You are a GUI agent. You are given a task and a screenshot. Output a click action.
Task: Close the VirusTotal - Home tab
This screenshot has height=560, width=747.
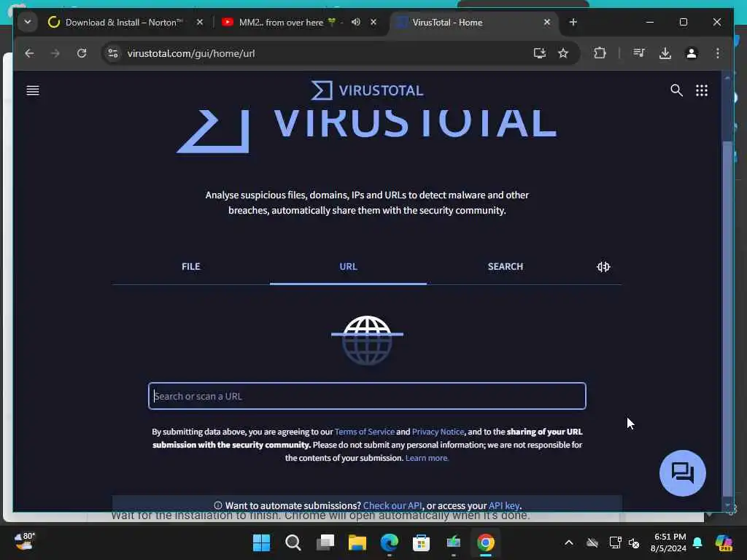547,22
